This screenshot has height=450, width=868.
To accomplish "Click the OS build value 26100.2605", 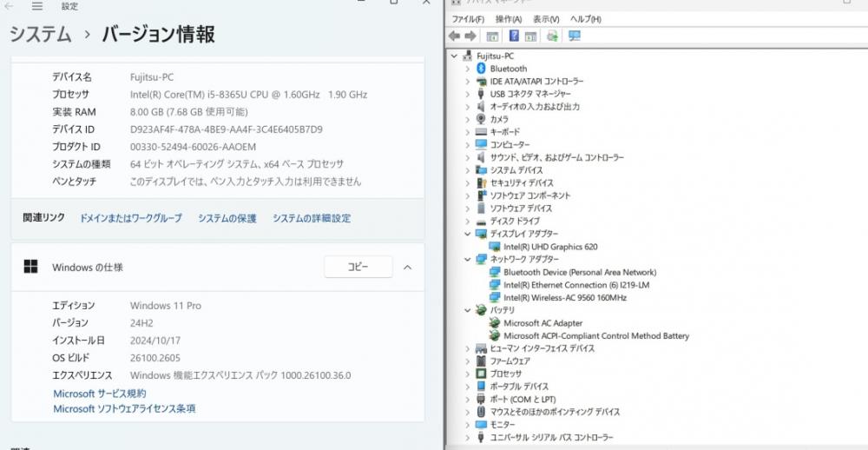I will pos(155,358).
